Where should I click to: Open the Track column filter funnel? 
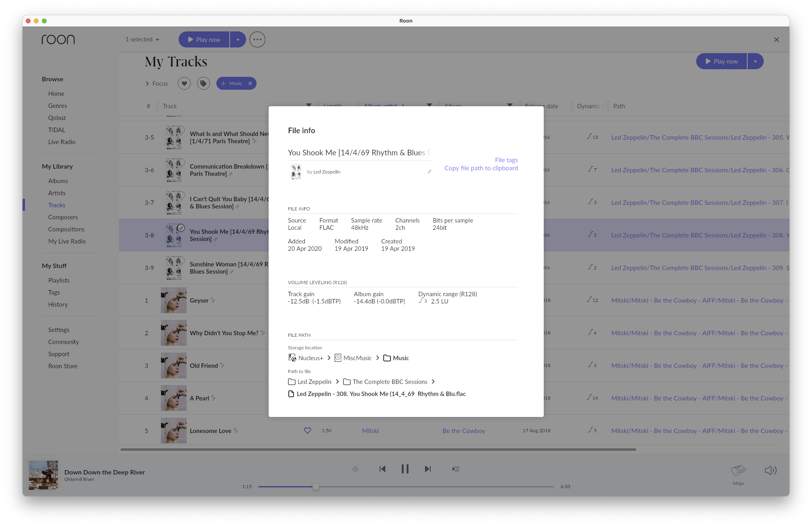(308, 105)
